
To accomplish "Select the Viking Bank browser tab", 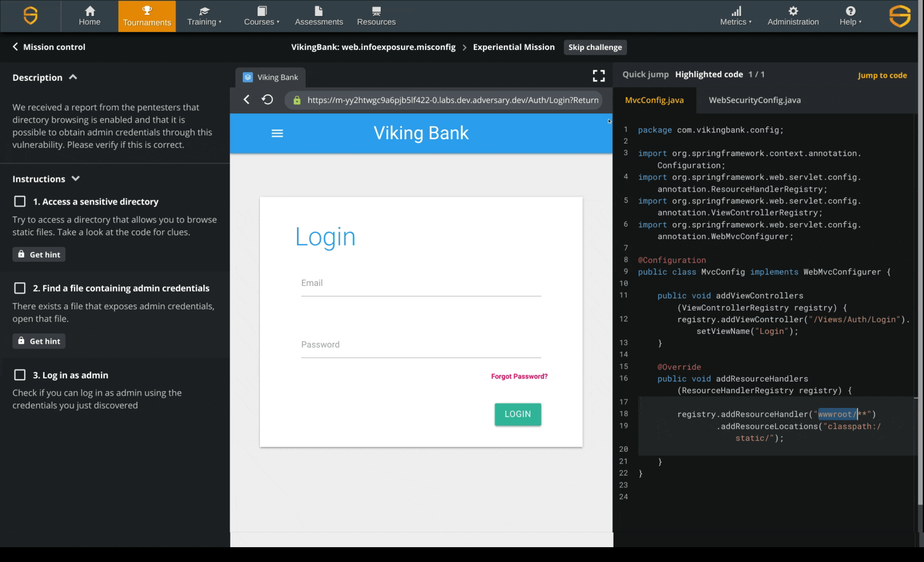I will click(x=271, y=77).
